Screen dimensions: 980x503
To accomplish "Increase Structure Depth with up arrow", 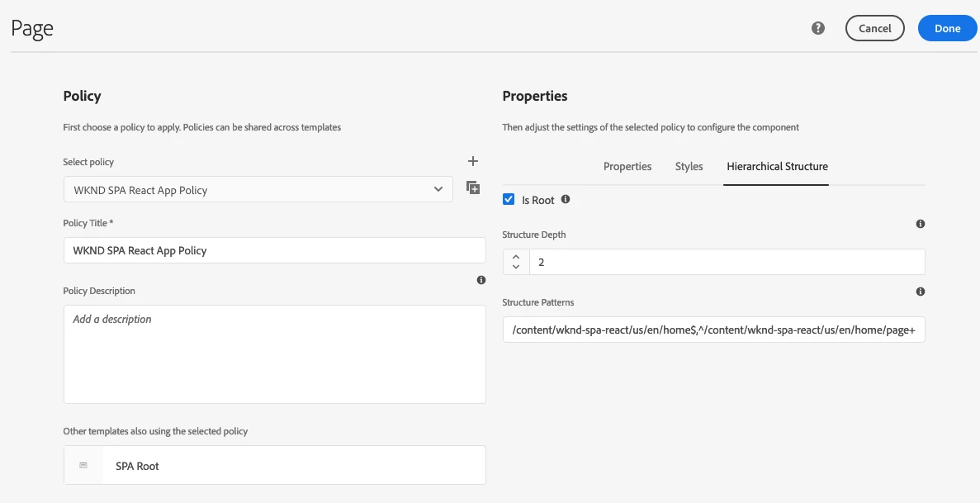I will click(x=516, y=257).
